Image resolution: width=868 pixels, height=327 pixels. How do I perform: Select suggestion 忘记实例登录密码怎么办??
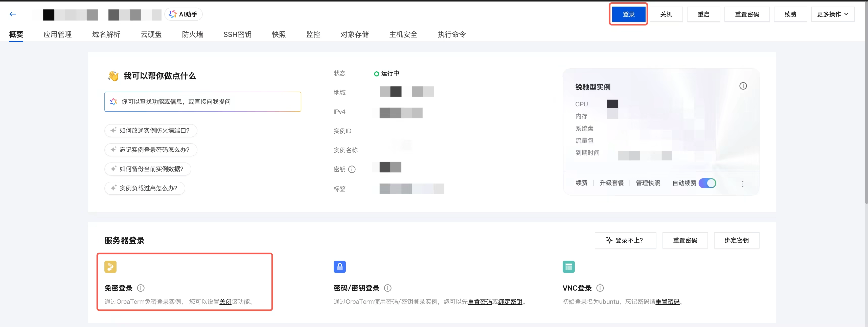point(151,150)
